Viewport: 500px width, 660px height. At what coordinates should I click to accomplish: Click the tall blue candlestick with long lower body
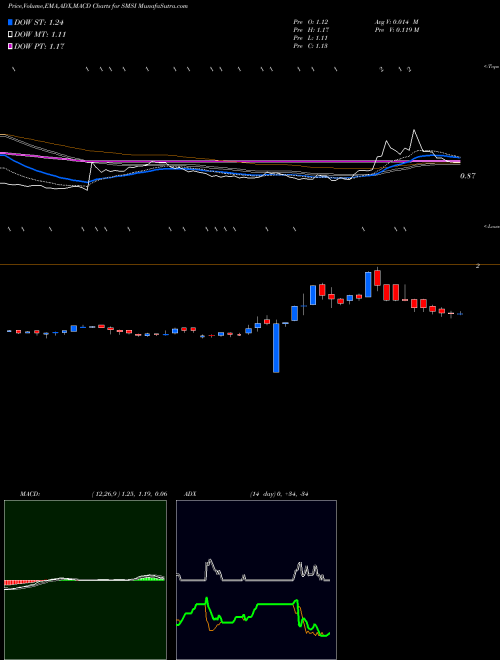point(276,348)
